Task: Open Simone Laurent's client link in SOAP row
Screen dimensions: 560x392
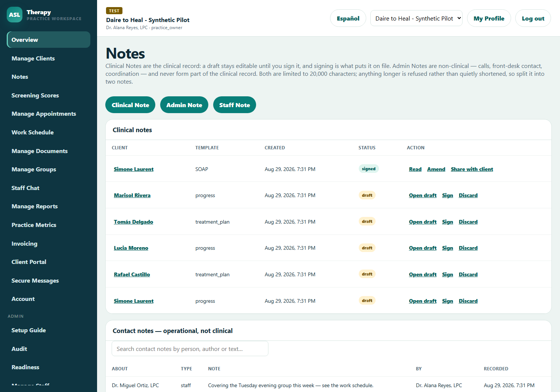Action: [x=134, y=169]
